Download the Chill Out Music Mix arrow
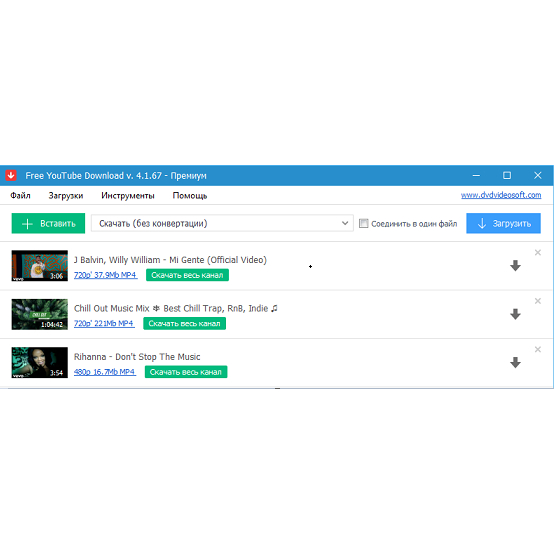Screen dimensions: 554x554 point(515,314)
